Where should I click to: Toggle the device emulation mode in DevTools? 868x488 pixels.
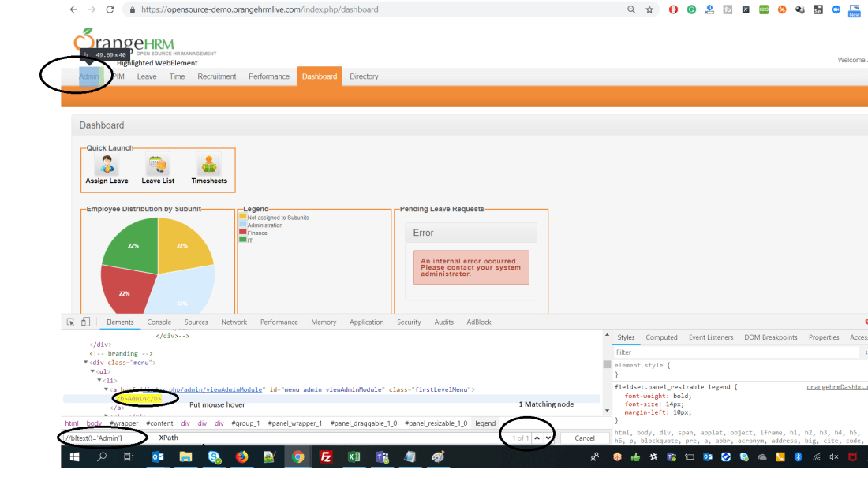point(85,322)
